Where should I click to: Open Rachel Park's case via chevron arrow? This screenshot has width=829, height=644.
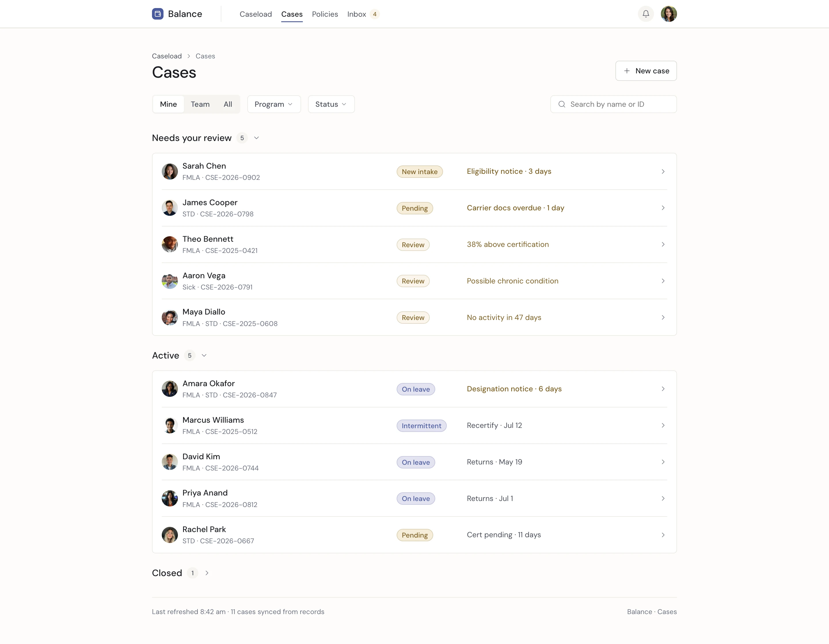point(663,535)
